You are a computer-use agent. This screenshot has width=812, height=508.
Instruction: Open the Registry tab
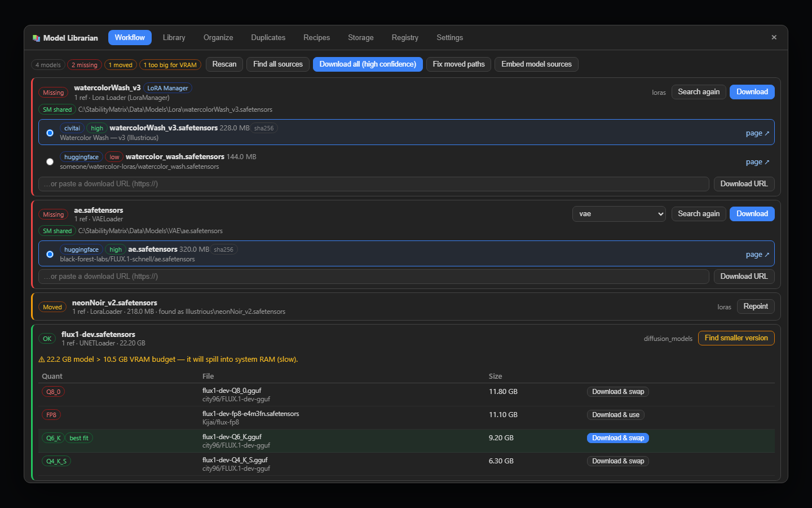click(x=405, y=37)
